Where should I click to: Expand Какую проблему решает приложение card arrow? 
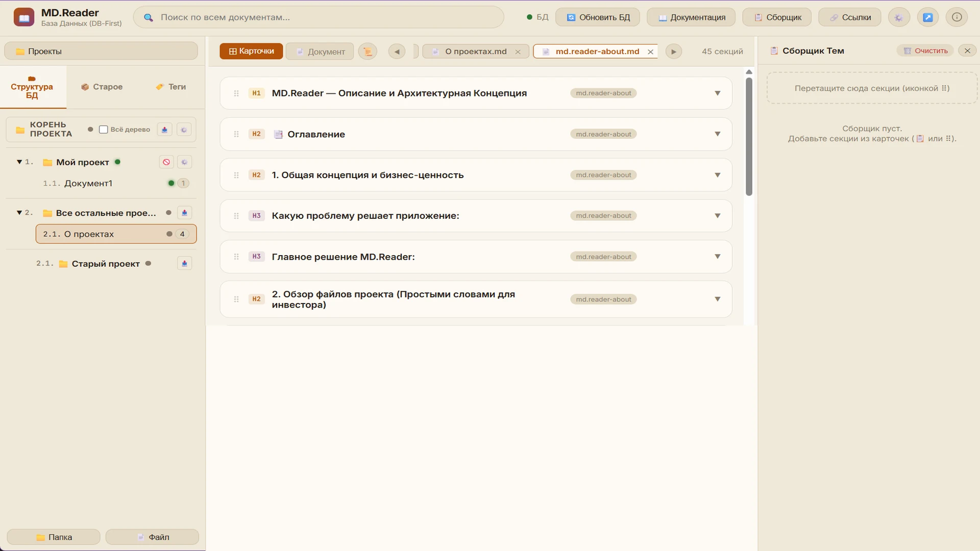718,216
